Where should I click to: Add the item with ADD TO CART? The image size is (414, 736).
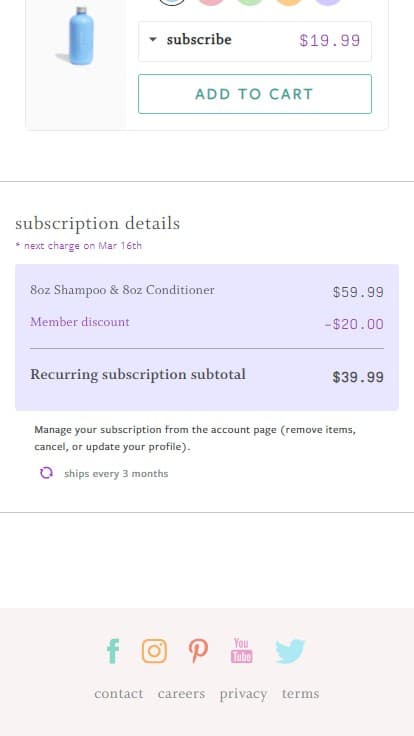pyautogui.click(x=255, y=94)
